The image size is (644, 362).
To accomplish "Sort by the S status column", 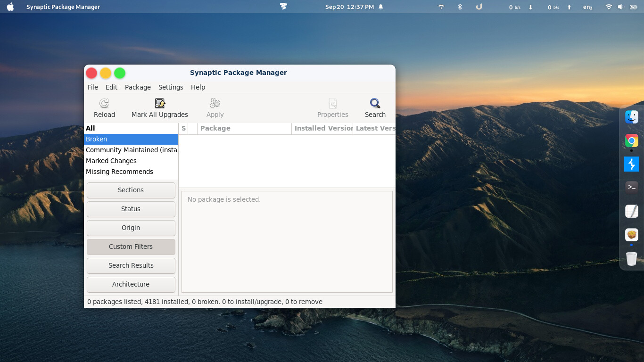I will (183, 128).
